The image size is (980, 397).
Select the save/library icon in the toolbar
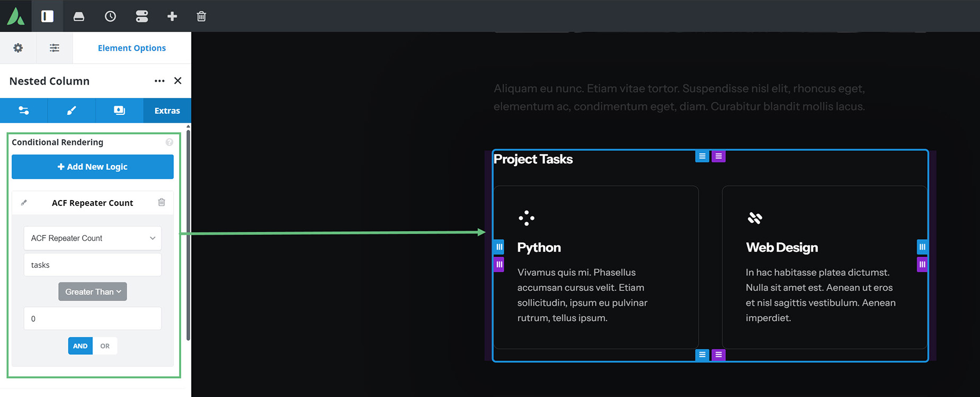pos(79,16)
